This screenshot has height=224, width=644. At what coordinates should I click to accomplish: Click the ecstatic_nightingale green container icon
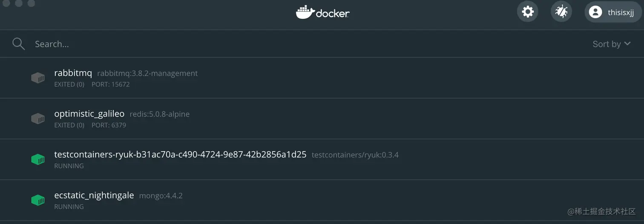click(38, 200)
